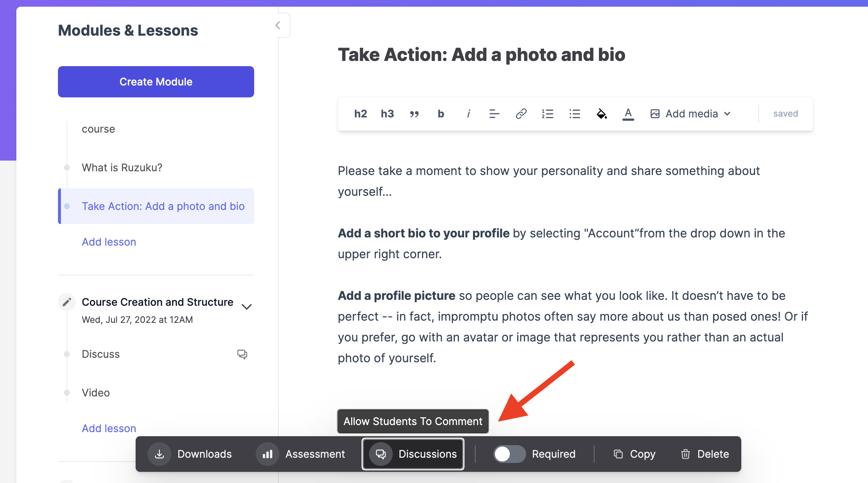Viewport: 868px width, 483px height.
Task: Open the background fill color picker
Action: pyautogui.click(x=602, y=114)
